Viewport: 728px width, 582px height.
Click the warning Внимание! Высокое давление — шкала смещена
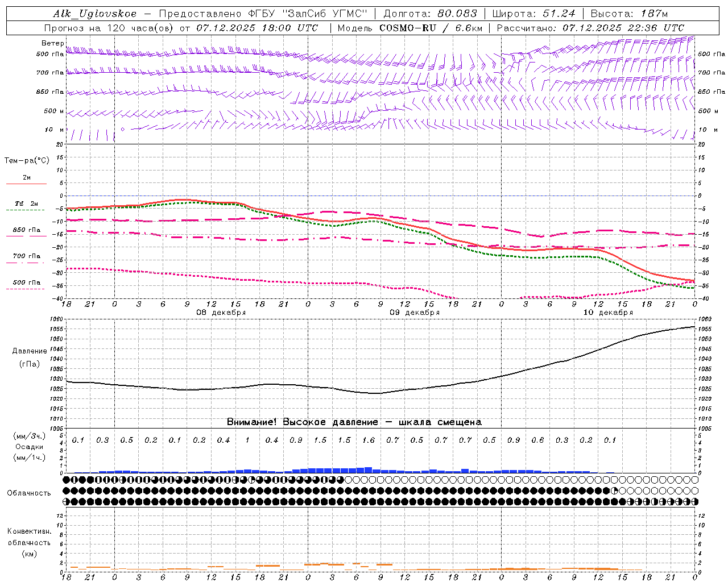354,422
